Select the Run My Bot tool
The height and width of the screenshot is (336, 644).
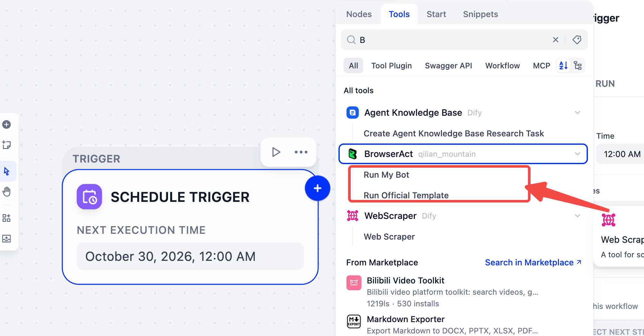coord(386,175)
